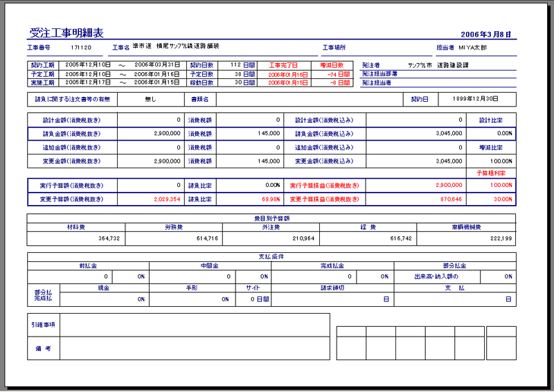Click the 完成払金 column header
The width and height of the screenshot is (554, 392).
(332, 266)
